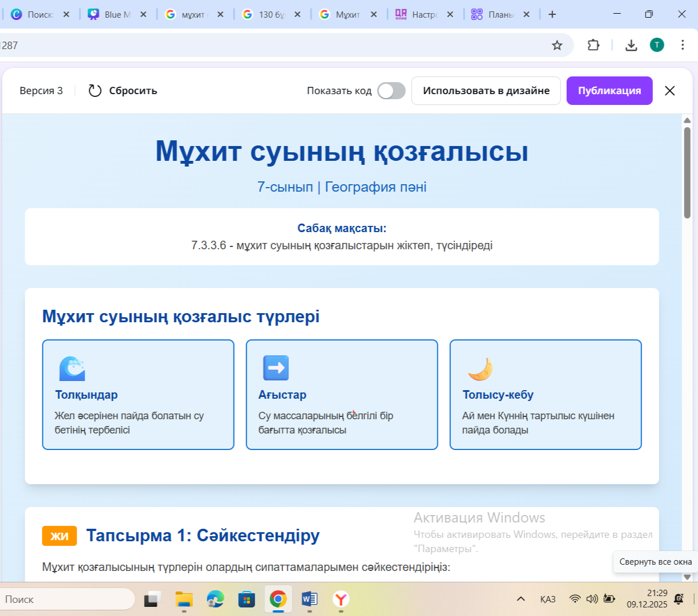
Task: Click the orange ЖИ badge
Action: click(x=59, y=536)
